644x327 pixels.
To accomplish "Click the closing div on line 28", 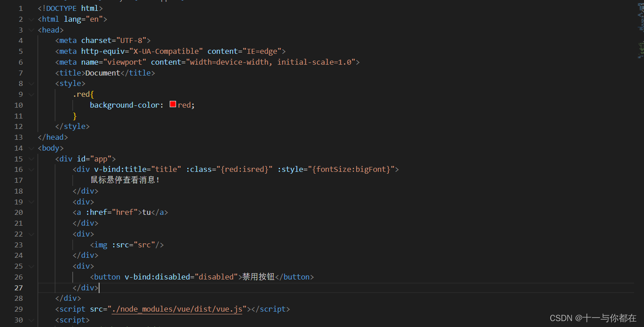I will tap(68, 299).
